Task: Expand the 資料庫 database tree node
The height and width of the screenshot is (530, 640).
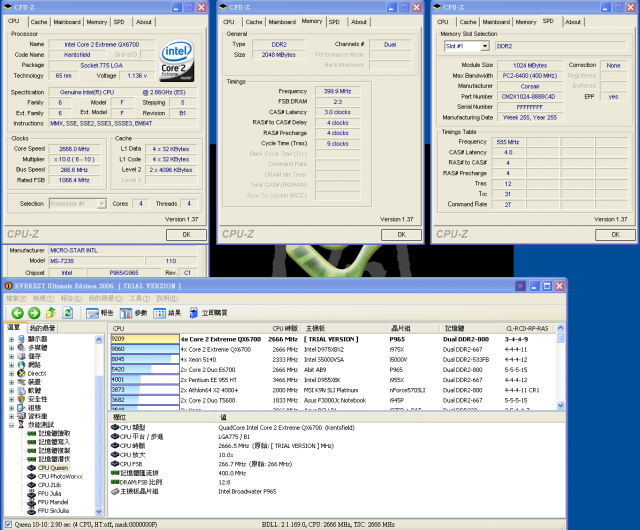Action: click(x=11, y=416)
